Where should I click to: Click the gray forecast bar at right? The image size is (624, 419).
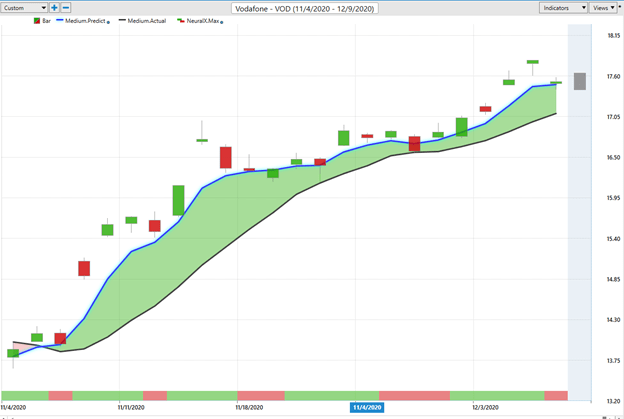[579, 81]
